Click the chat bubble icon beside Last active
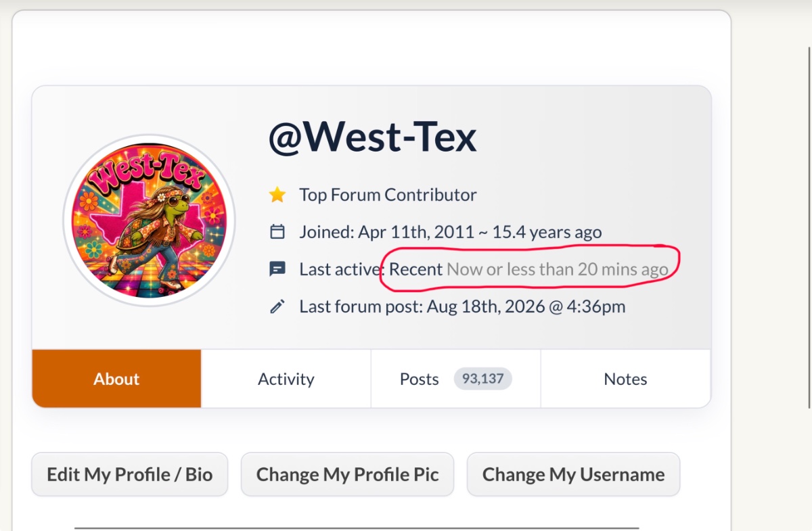Viewport: 812px width, 531px height. click(x=277, y=269)
